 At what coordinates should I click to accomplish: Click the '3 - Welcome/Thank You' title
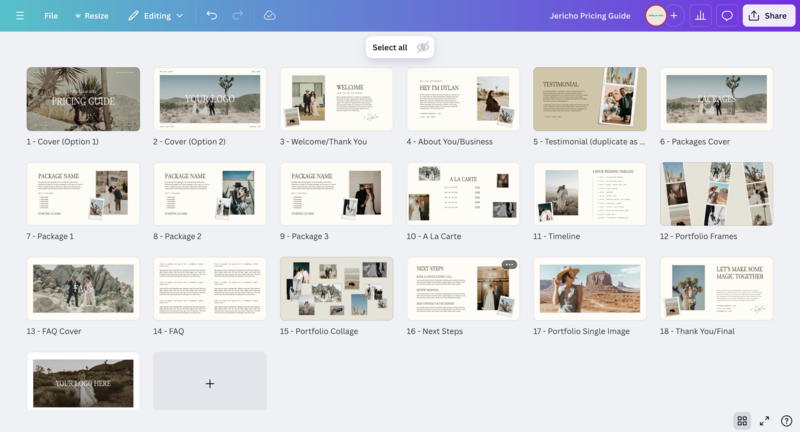tap(323, 142)
